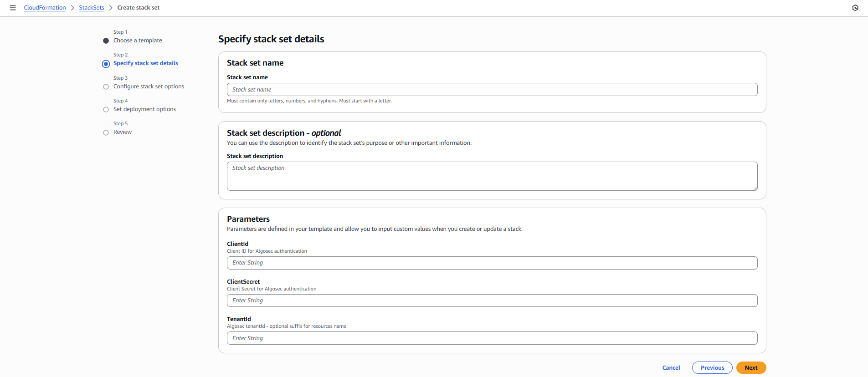Click the active Step 2 circle indicator
Image resolution: width=868 pixels, height=377 pixels.
tap(106, 64)
